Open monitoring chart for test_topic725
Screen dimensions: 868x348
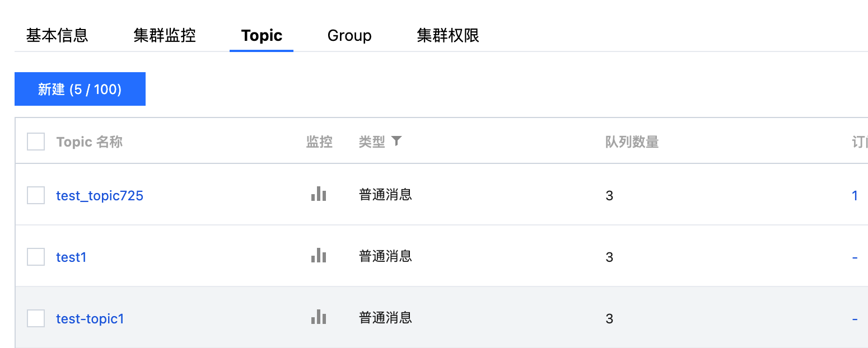[x=319, y=194]
